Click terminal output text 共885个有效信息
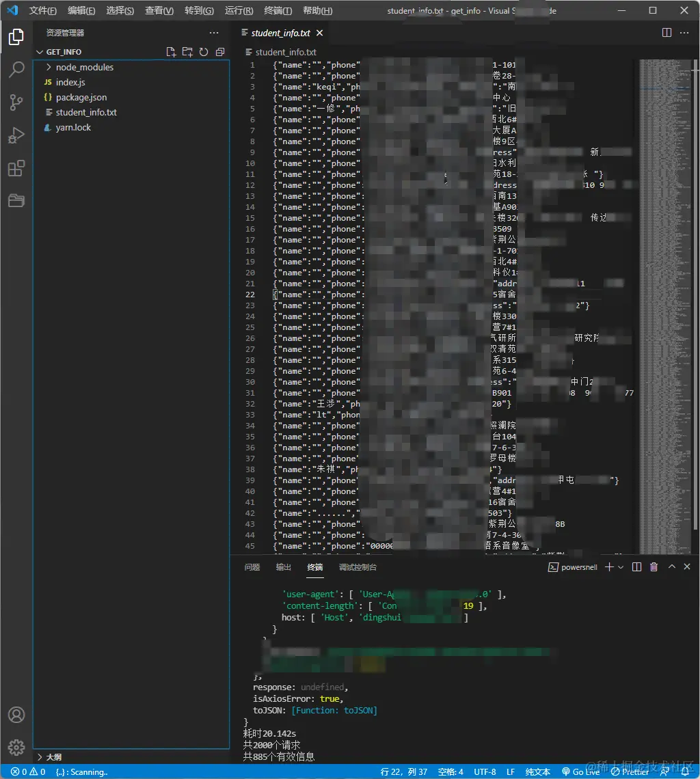The width and height of the screenshot is (700, 779). coord(278,756)
